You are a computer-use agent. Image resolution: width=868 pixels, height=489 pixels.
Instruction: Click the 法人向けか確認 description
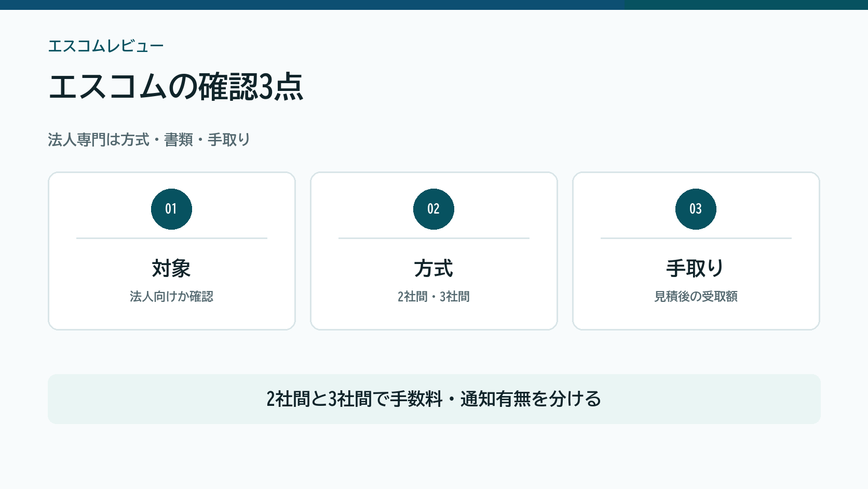point(171,296)
